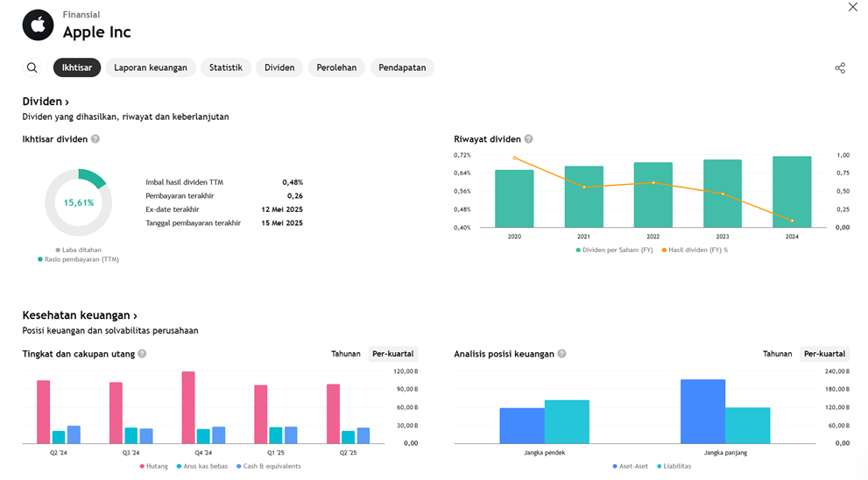Image resolution: width=868 pixels, height=480 pixels.
Task: Open the Kesehatan keuangan heading link
Action: (x=80, y=315)
